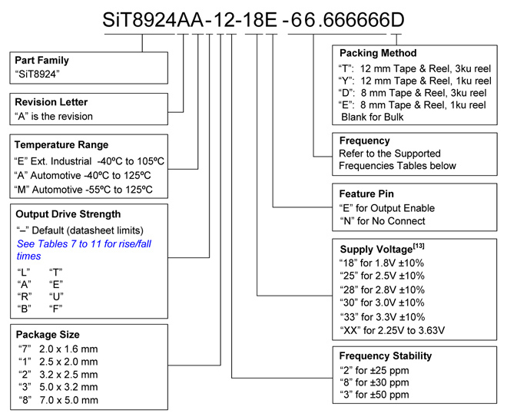Click the [13] footnote superscript
Image resolution: width=507 pixels, height=420 pixels.
[x=419, y=246]
